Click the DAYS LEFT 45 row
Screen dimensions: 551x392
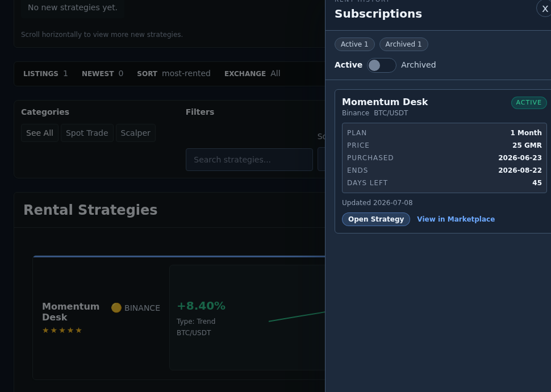[444, 183]
